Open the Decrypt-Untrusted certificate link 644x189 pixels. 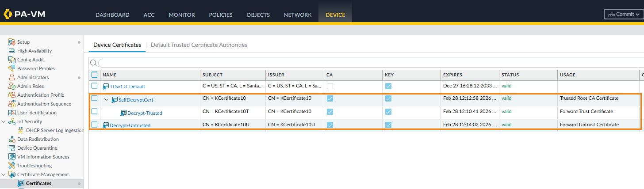point(130,125)
